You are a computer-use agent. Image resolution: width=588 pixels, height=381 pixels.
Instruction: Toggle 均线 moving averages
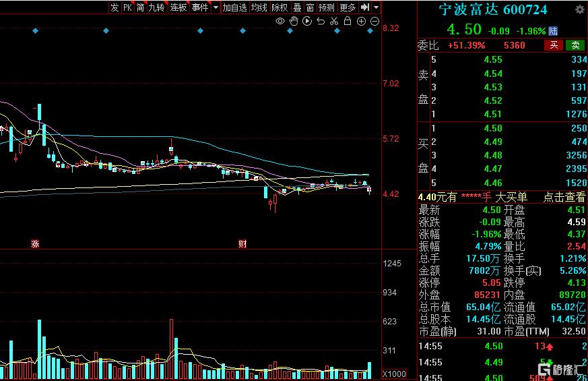(x=259, y=7)
